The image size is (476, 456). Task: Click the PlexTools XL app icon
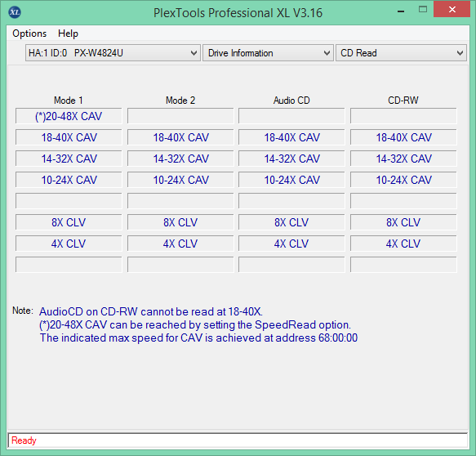(x=15, y=12)
